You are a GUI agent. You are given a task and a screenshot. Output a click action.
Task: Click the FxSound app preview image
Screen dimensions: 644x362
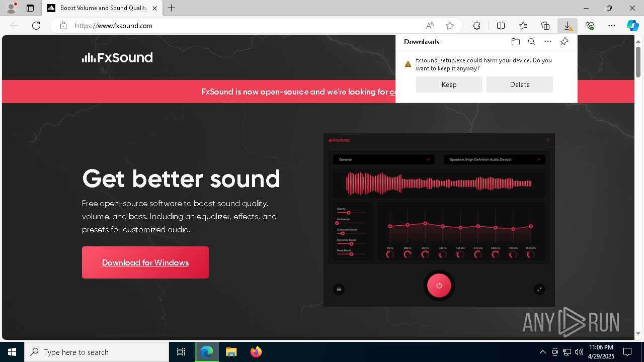coord(439,220)
